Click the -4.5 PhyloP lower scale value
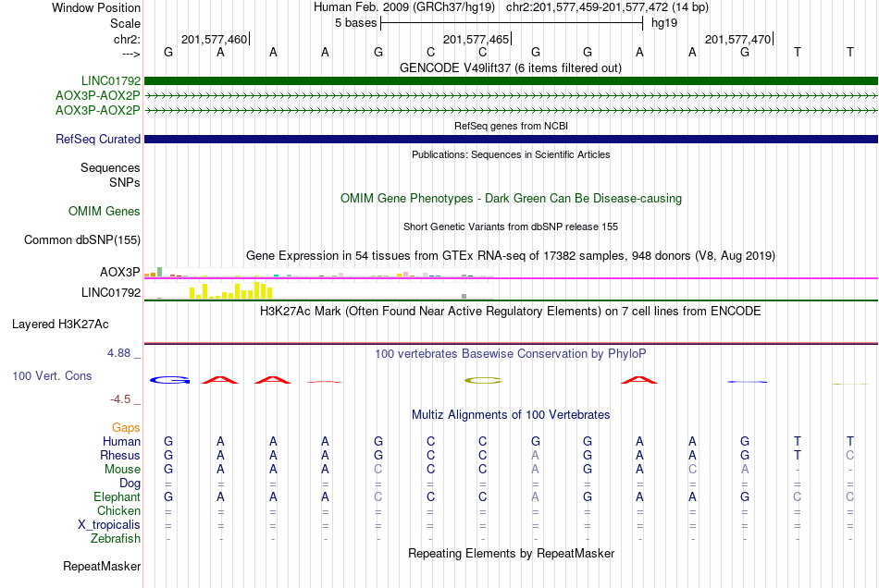The height and width of the screenshot is (588, 879). click(120, 399)
